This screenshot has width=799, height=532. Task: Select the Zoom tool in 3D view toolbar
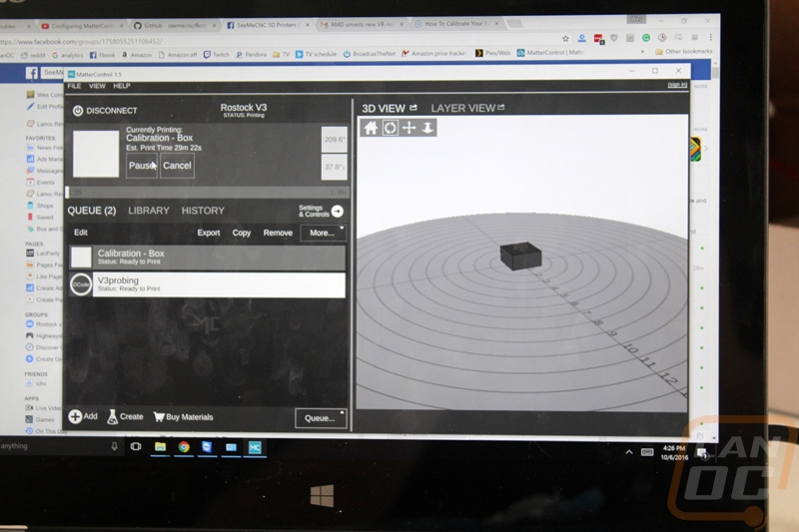coord(427,128)
